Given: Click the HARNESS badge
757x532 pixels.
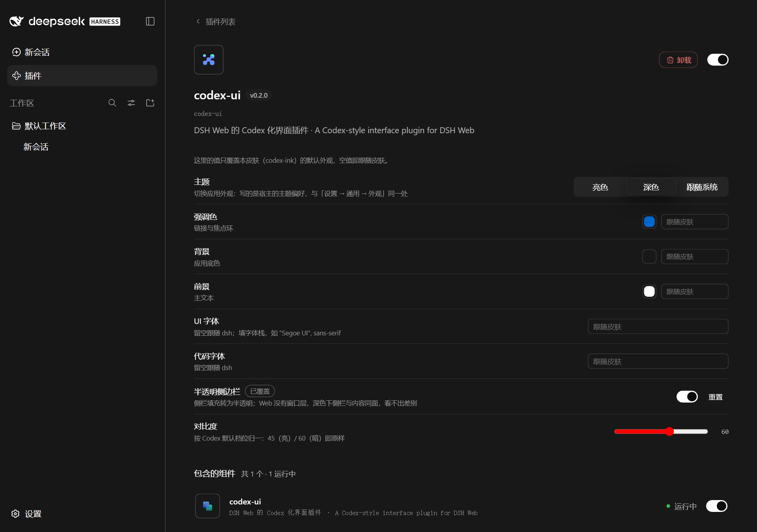Looking at the screenshot, I should (105, 22).
